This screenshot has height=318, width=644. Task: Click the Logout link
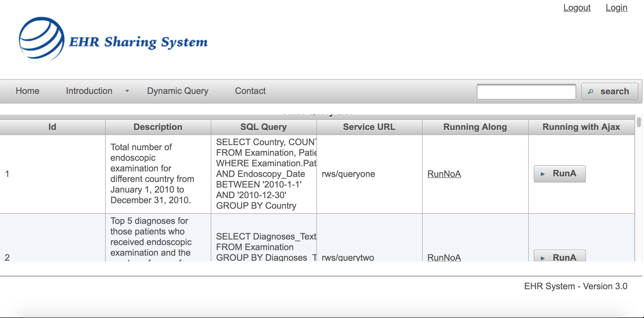[577, 7]
